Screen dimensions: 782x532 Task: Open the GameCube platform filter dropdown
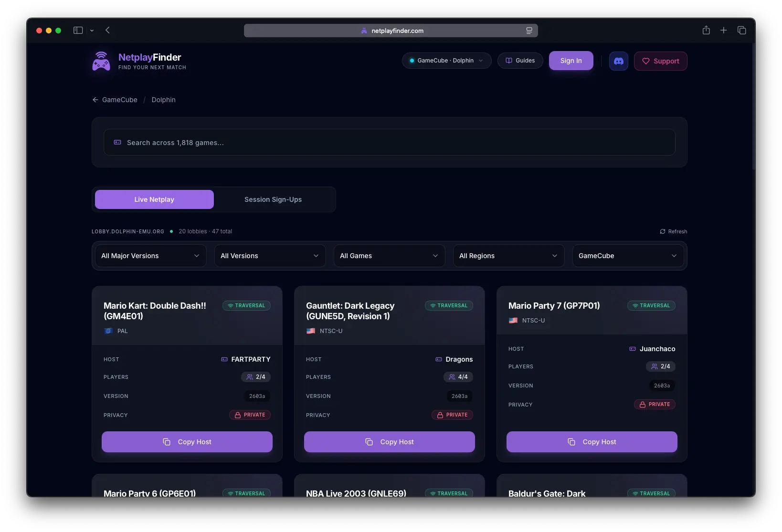coord(628,256)
